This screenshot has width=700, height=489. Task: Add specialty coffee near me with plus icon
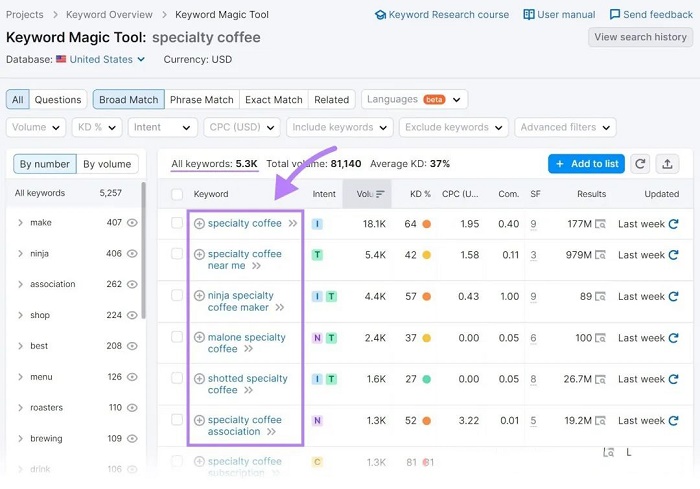[x=200, y=254]
